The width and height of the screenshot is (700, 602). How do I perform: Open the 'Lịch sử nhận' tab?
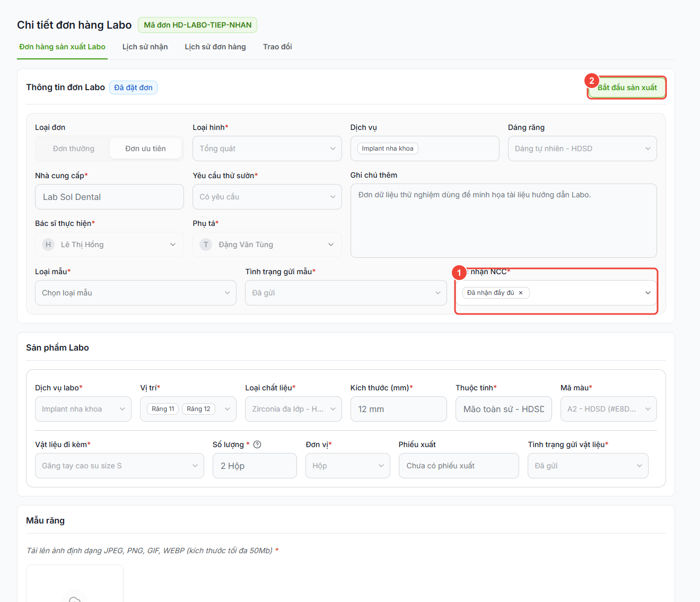[145, 47]
